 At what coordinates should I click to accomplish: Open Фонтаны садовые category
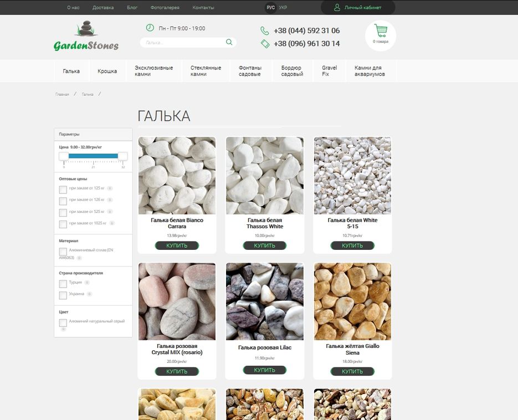click(x=250, y=71)
